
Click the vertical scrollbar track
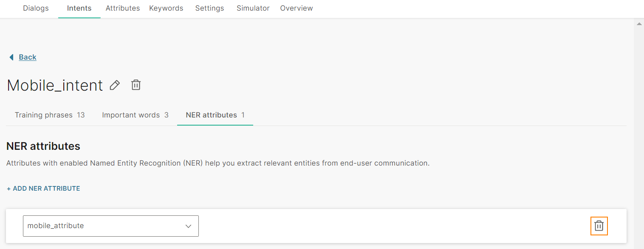[639, 136]
